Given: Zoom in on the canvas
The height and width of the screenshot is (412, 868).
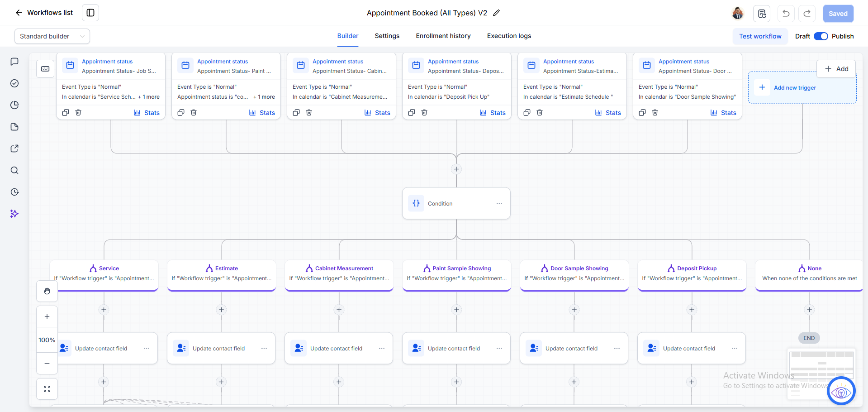Looking at the screenshot, I should pos(47,316).
